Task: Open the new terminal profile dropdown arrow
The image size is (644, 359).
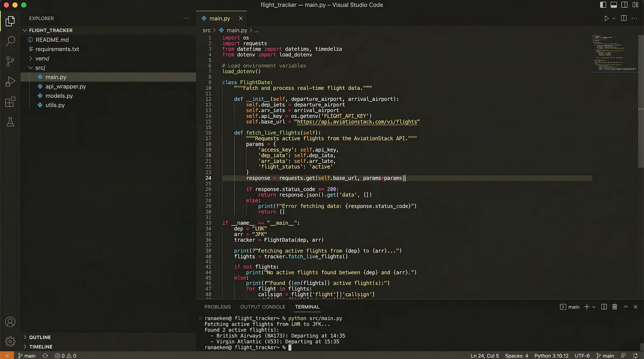Action: point(594,307)
